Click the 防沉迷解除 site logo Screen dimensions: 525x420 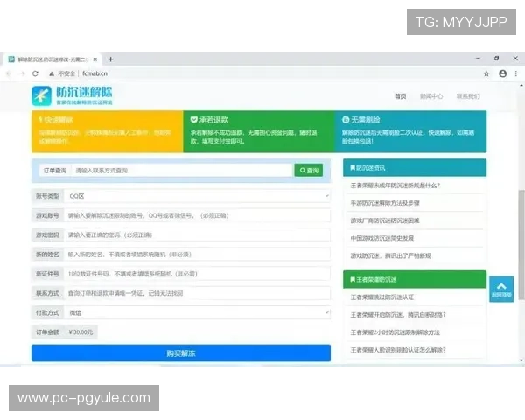click(72, 95)
